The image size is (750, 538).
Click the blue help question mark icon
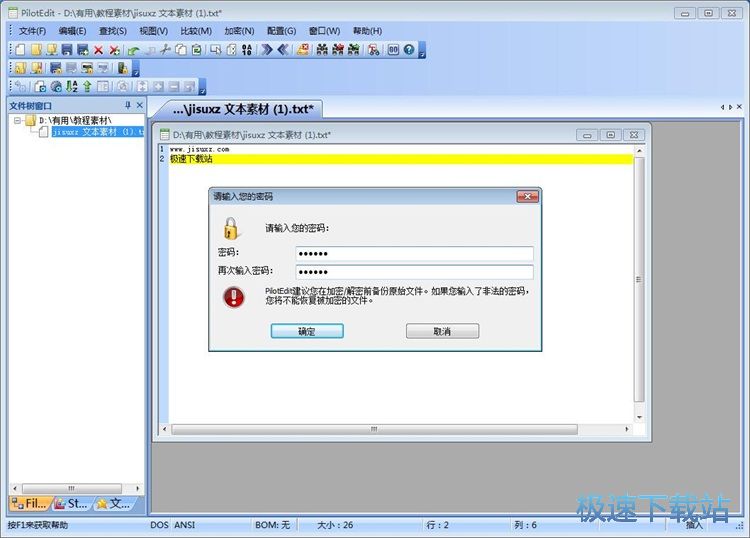click(x=409, y=49)
